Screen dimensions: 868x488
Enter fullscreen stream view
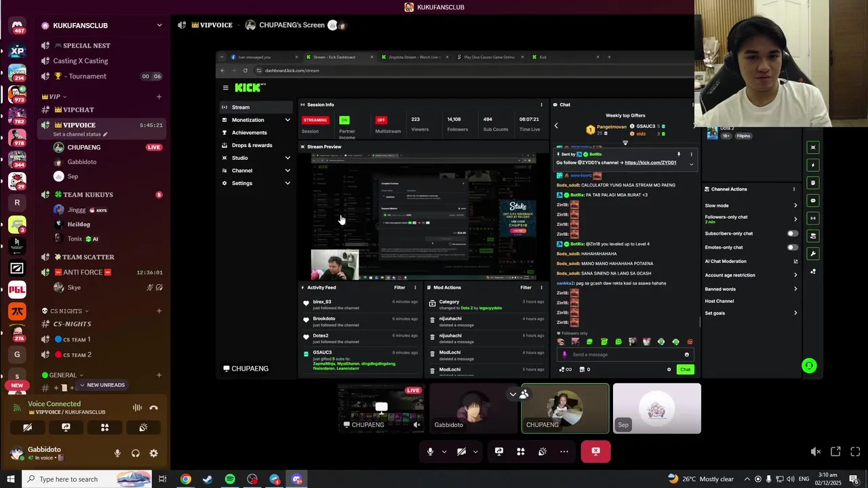tap(855, 451)
